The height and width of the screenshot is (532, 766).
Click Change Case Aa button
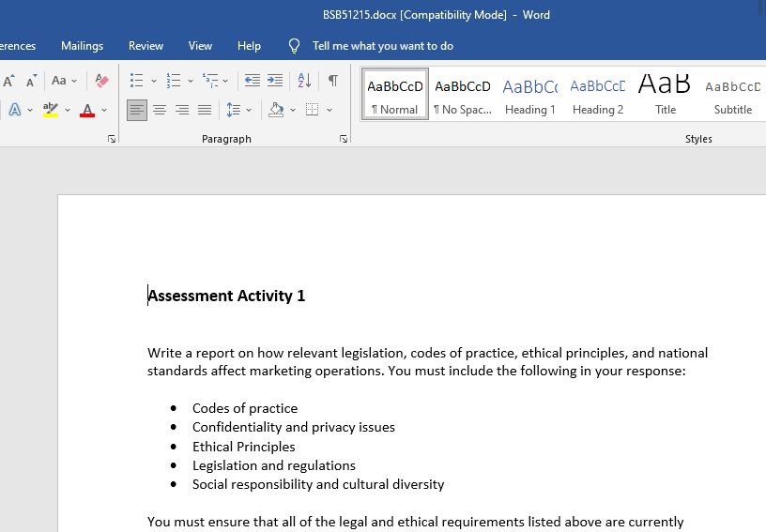[x=58, y=81]
